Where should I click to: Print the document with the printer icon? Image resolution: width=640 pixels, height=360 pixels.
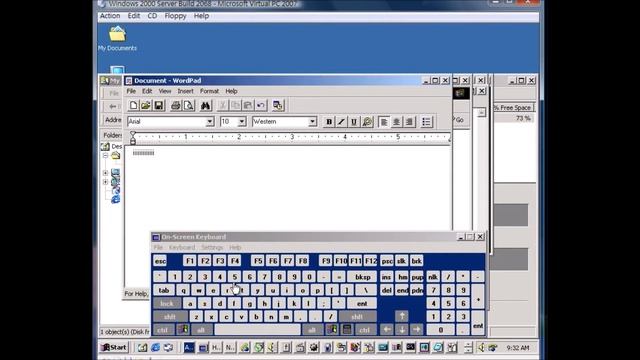[176, 105]
